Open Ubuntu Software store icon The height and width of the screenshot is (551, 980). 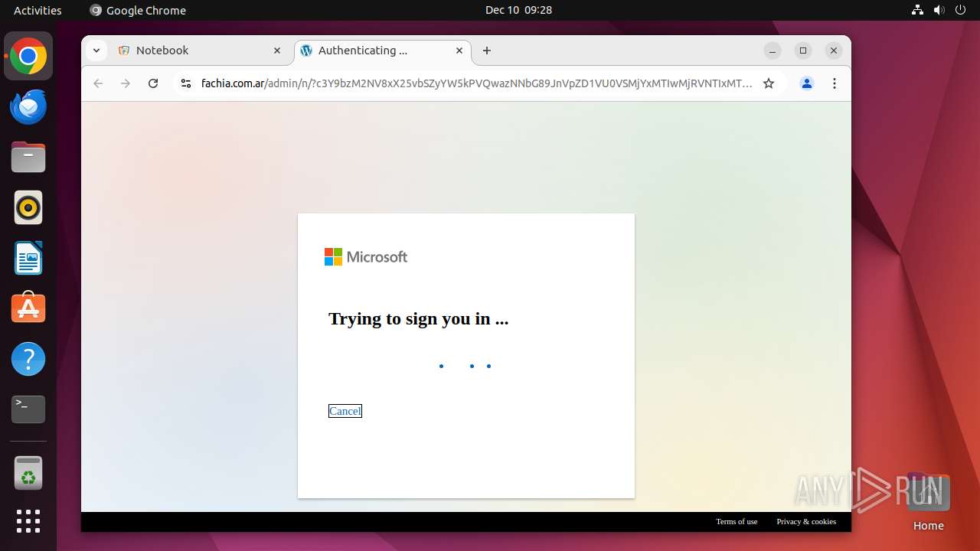tap(28, 308)
